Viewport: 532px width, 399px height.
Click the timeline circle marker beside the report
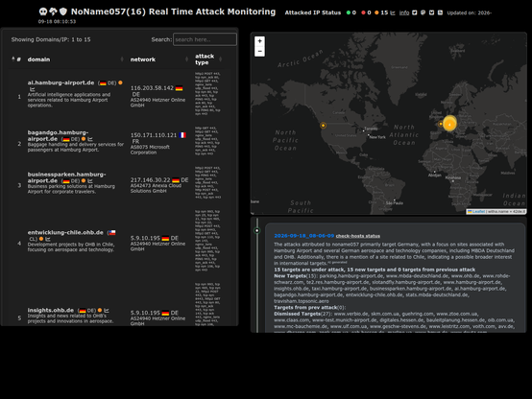[x=257, y=230]
